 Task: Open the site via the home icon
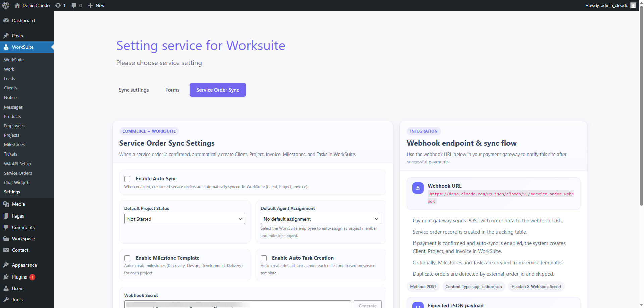pyautogui.click(x=17, y=5)
